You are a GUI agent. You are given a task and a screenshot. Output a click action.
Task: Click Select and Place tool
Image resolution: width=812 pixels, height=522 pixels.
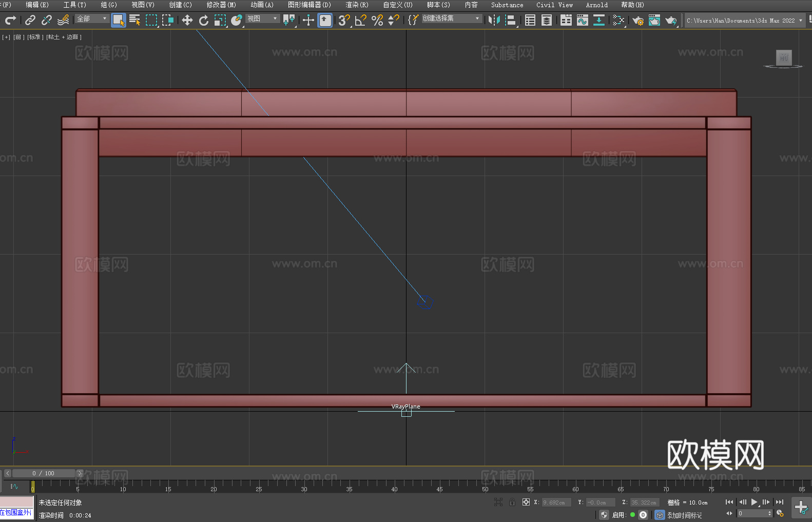[237, 20]
